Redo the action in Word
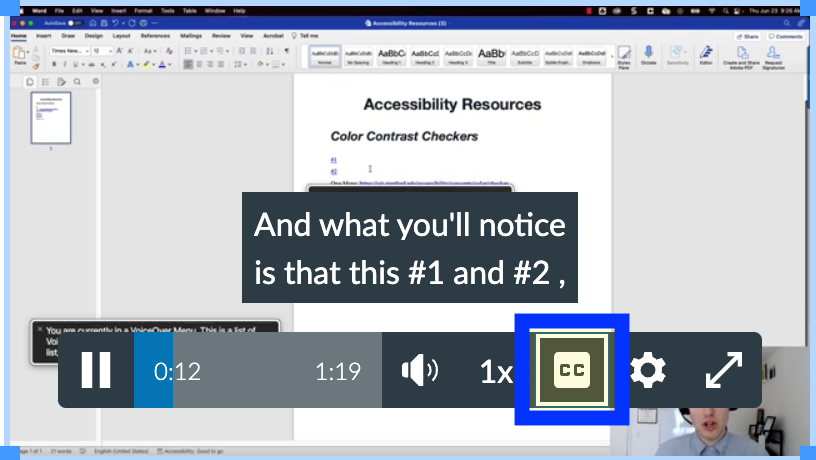This screenshot has width=816, height=460. tap(132, 23)
